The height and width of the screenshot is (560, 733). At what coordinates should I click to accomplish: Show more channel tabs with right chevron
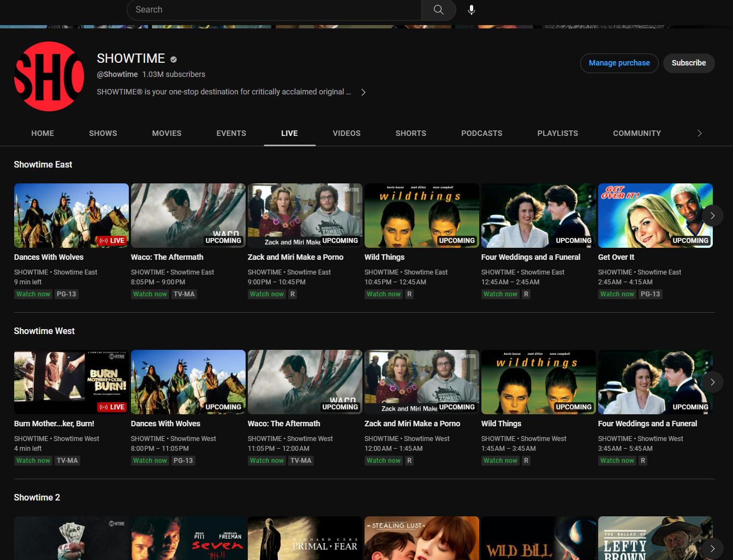click(700, 133)
